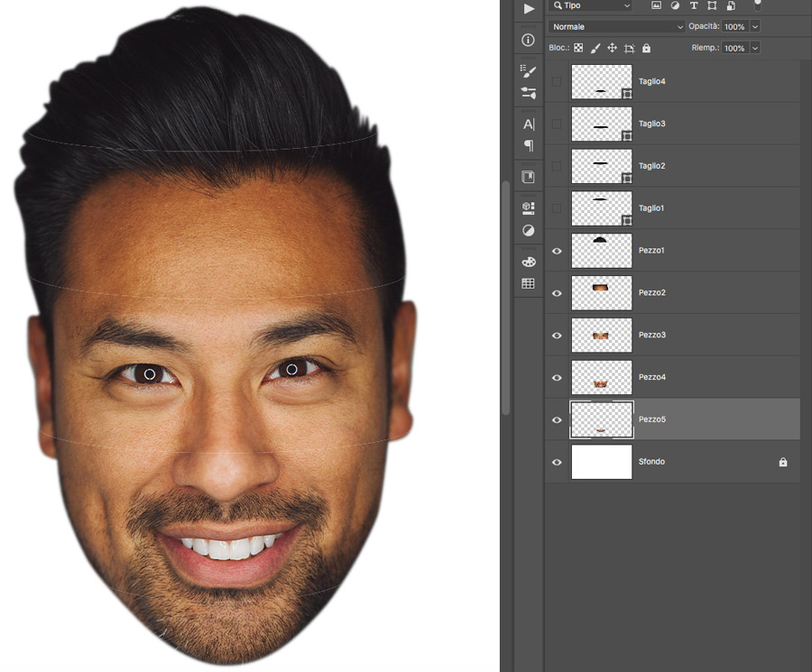Screen dimensions: 812x672
Task: Select the Pezzo1 layer name
Action: tap(651, 251)
